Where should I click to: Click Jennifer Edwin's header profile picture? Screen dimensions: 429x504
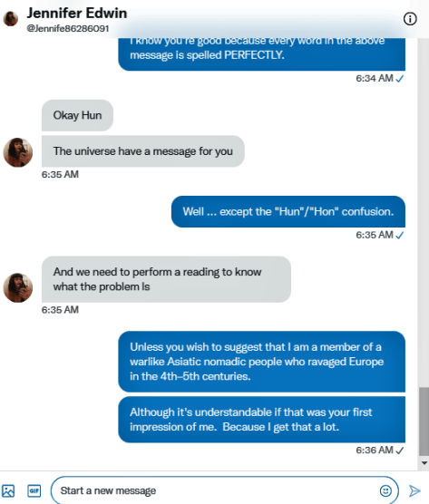coord(11,19)
